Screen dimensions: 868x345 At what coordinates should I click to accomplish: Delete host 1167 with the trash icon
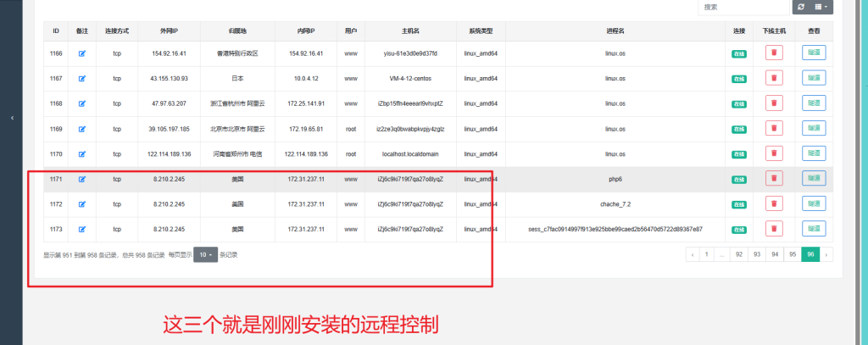(x=774, y=78)
